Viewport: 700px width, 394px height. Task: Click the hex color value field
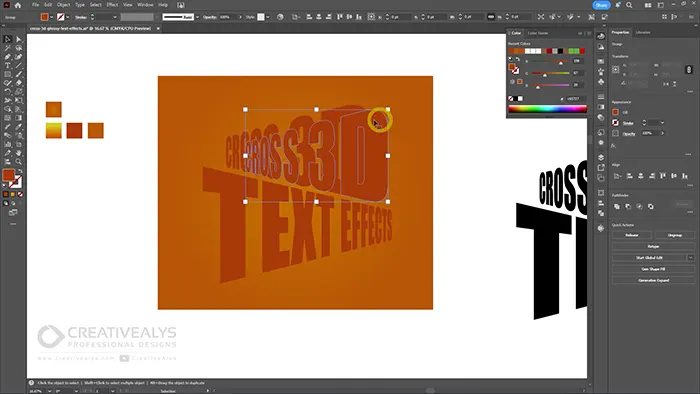[x=575, y=99]
